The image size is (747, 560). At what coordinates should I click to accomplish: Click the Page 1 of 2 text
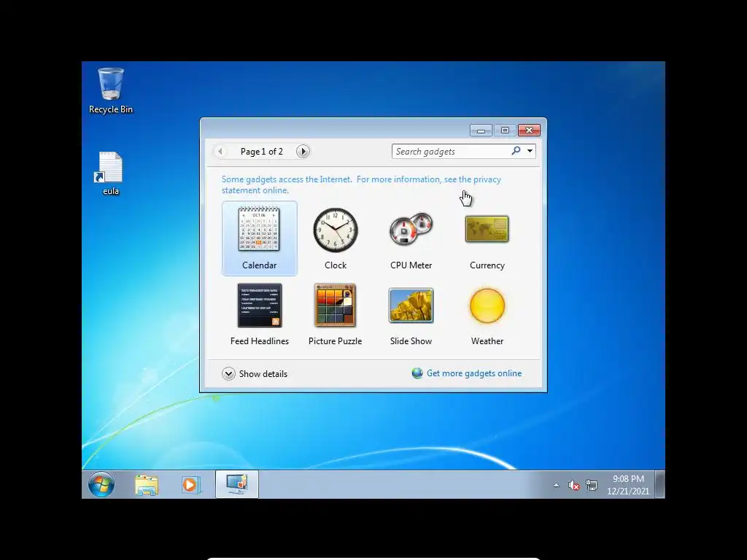click(x=262, y=152)
